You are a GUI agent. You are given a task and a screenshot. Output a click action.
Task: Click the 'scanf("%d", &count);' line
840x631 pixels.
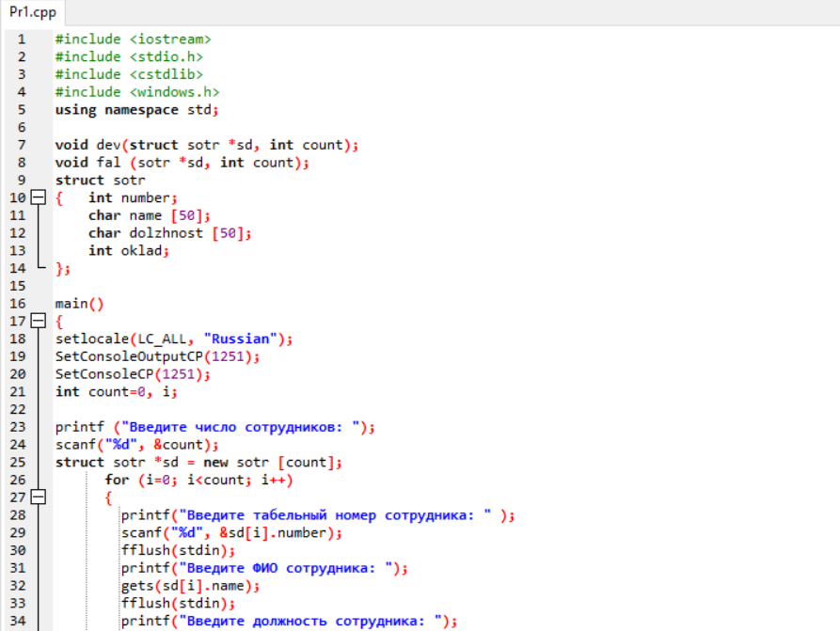point(137,445)
